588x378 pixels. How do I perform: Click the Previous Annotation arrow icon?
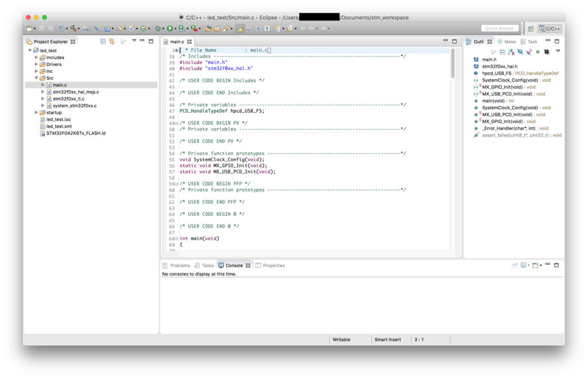tap(289, 29)
